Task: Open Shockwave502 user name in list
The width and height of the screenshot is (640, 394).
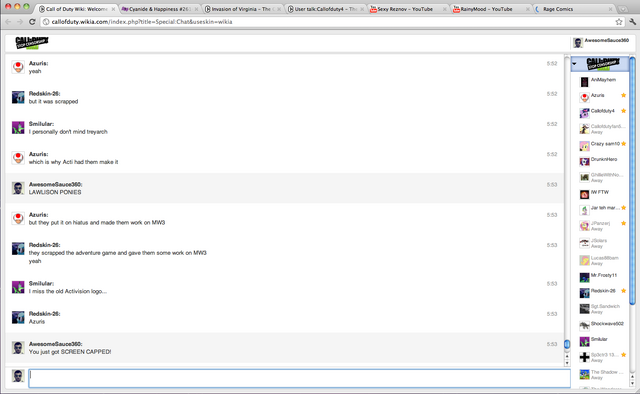Action: coord(607,324)
